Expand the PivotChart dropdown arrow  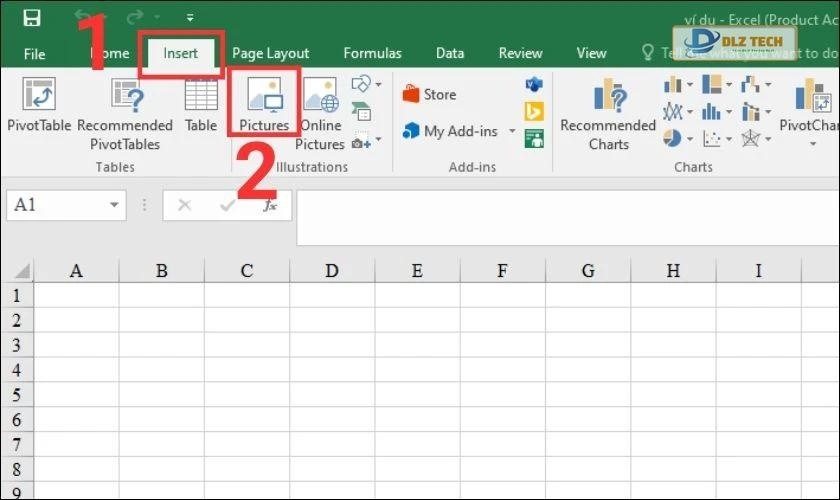pos(813,144)
